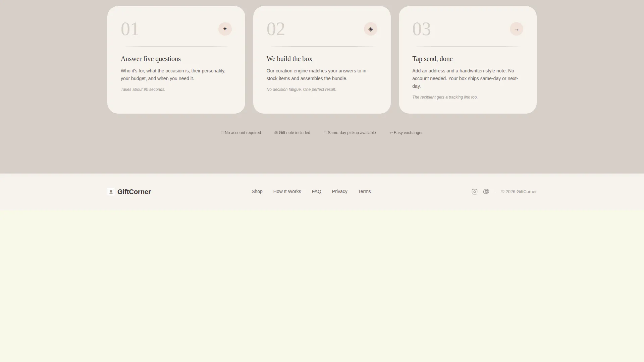This screenshot has height=362, width=644.
Task: Go to the FAQ footer link
Action: 316,191
